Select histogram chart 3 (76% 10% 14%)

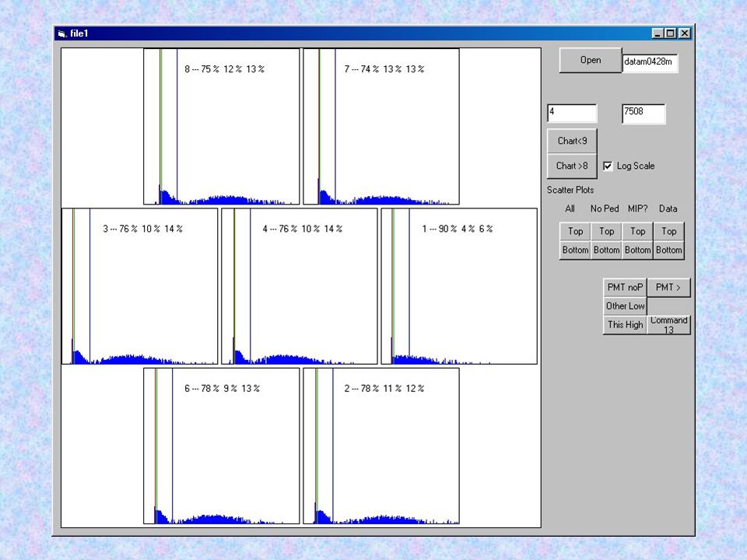tap(139, 286)
